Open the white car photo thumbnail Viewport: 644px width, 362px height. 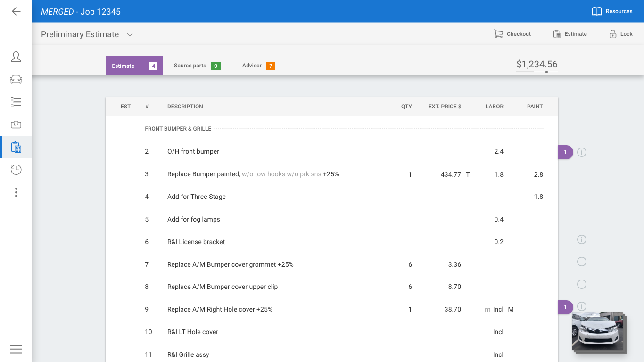coord(597,331)
